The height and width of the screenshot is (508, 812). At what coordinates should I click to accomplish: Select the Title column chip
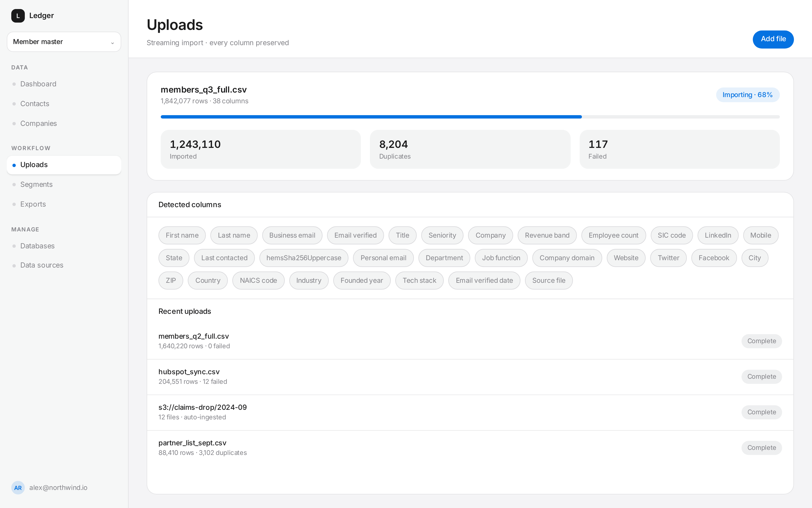coord(402,235)
